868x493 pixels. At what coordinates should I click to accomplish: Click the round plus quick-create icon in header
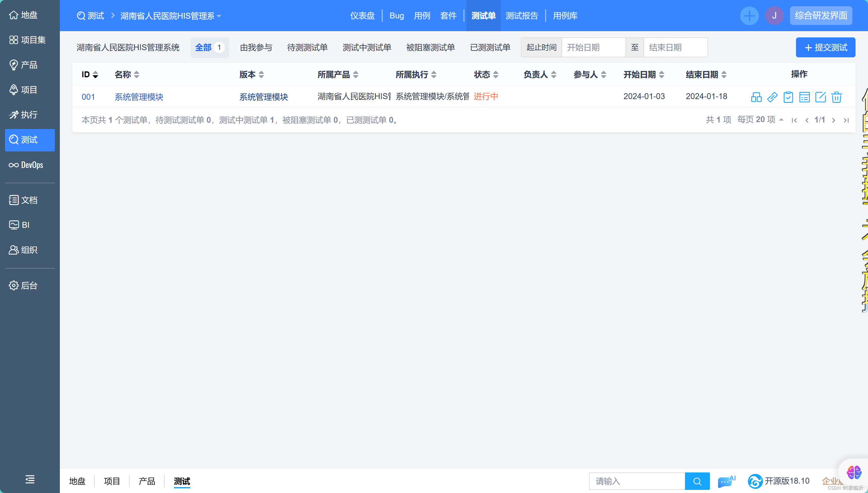[x=749, y=16]
